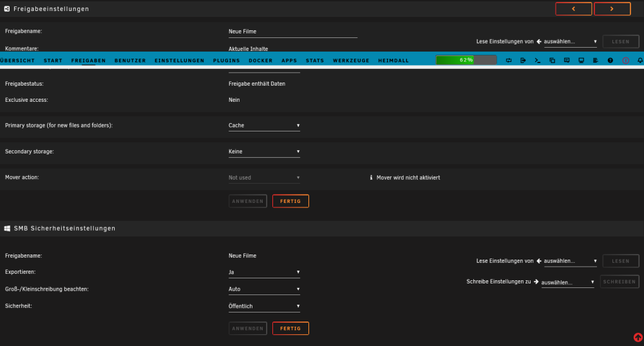The width and height of the screenshot is (644, 346).
Task: Open the WERKZEUGE tab
Action: [x=351, y=61]
